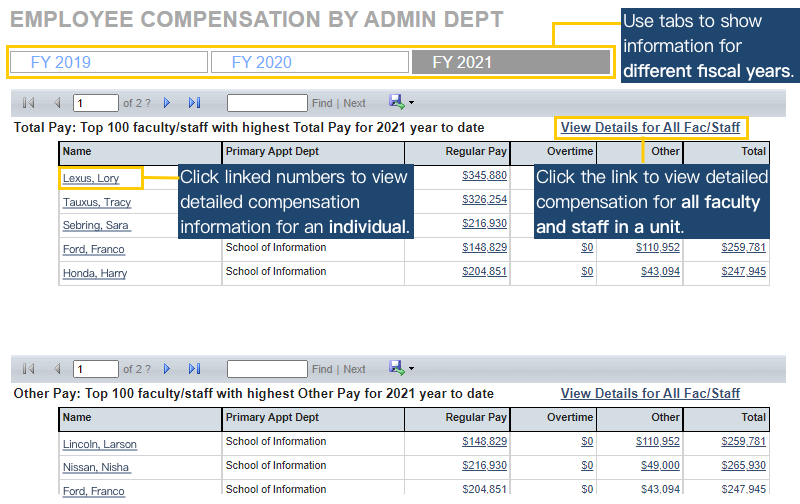Image resolution: width=800 pixels, height=504 pixels.
Task: Go to previous page in Total Pay toolbar
Action: (57, 103)
